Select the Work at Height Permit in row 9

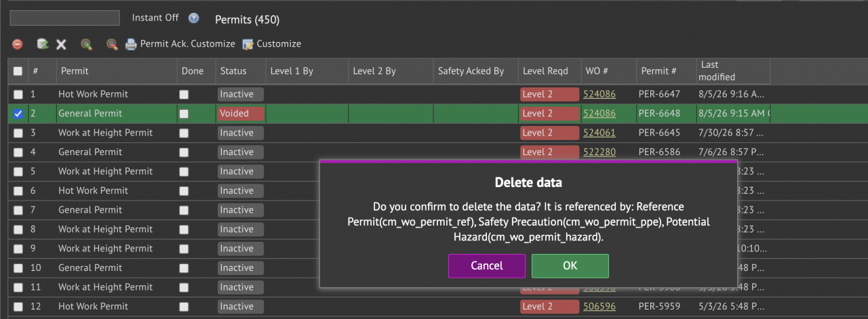[x=105, y=249]
